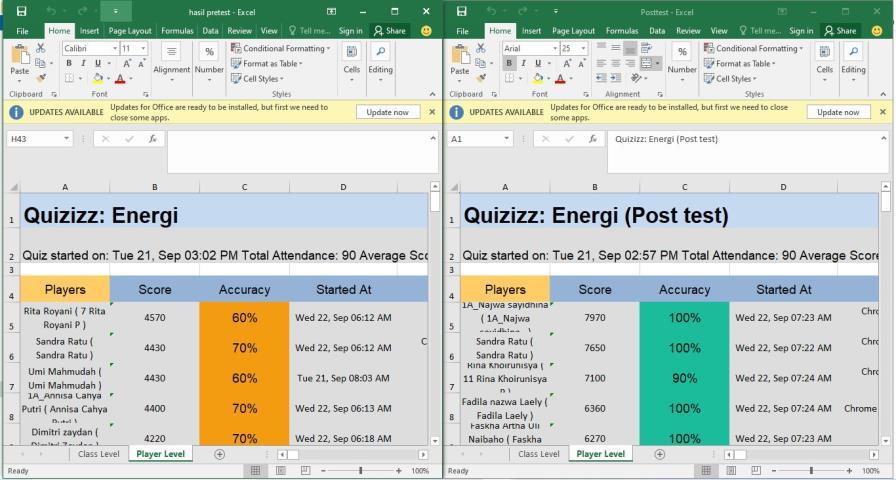Dismiss the update bar in hasil pretest
This screenshot has height=480, width=896.
432,113
